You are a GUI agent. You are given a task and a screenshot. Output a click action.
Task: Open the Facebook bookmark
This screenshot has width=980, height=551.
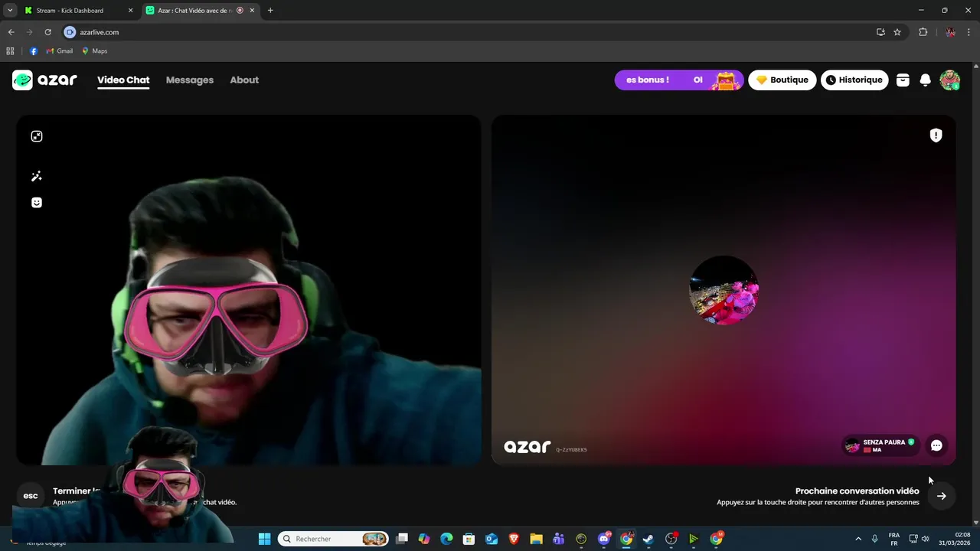(34, 51)
